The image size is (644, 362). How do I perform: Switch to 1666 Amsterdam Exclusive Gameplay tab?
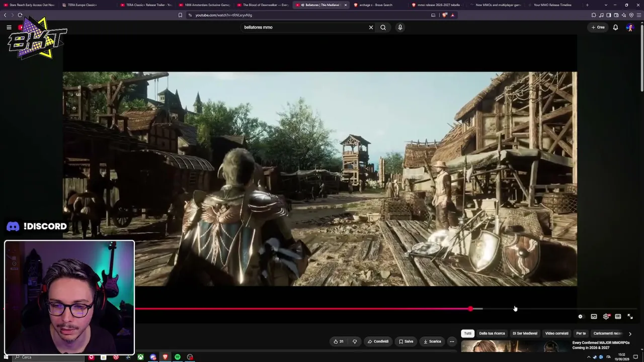pos(205,5)
